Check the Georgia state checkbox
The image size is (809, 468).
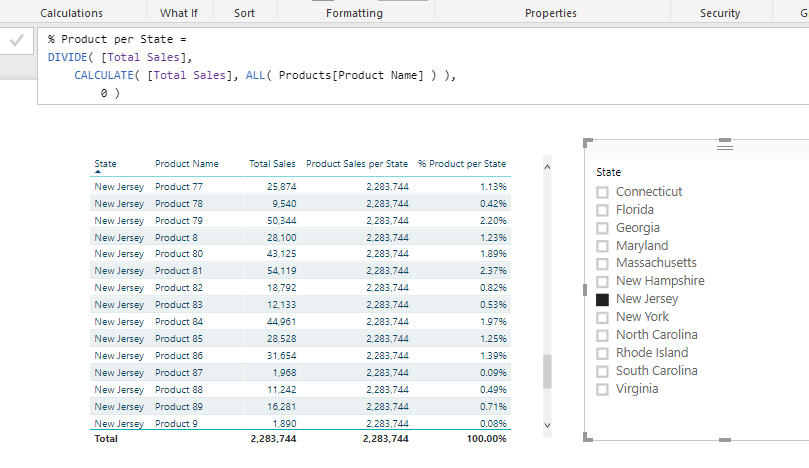tap(602, 228)
